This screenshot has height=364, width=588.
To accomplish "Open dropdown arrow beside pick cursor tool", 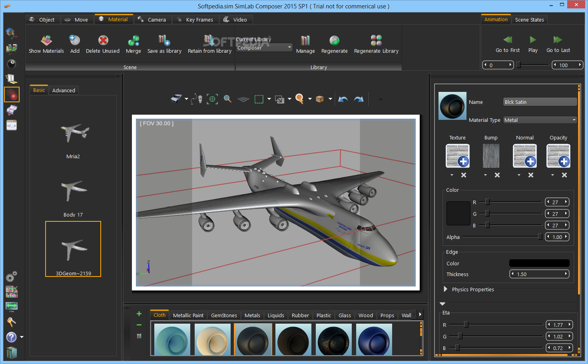I will click(x=310, y=99).
